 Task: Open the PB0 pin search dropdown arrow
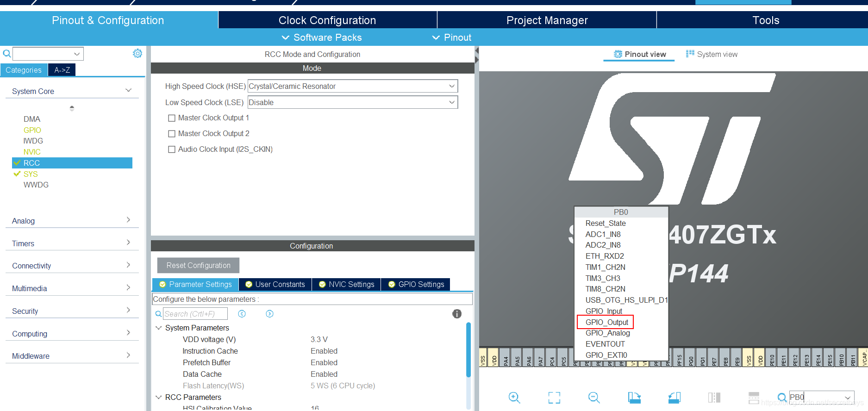pos(848,398)
